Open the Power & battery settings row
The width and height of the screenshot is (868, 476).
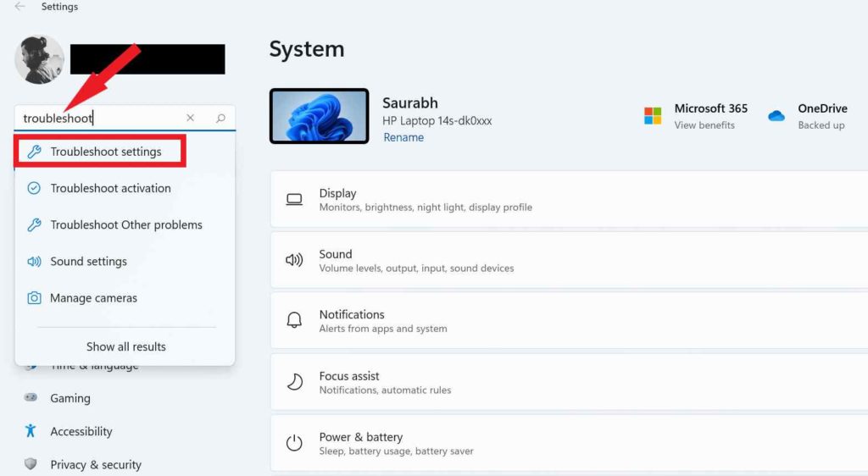[569, 443]
